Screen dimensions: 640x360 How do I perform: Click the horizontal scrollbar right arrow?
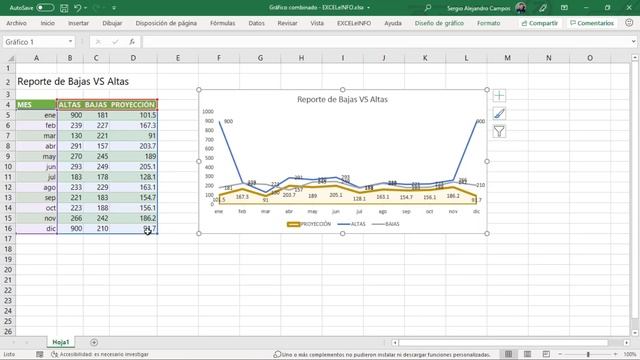(627, 342)
